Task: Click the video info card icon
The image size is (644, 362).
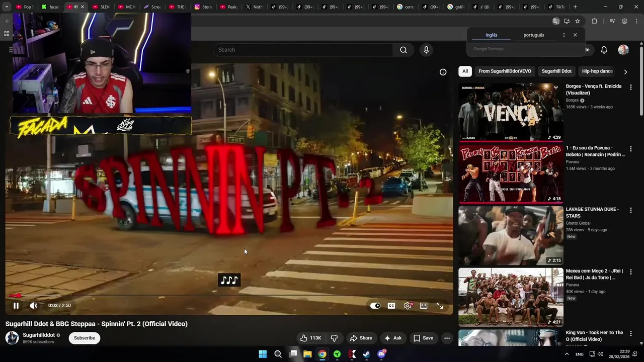Action: point(443,72)
